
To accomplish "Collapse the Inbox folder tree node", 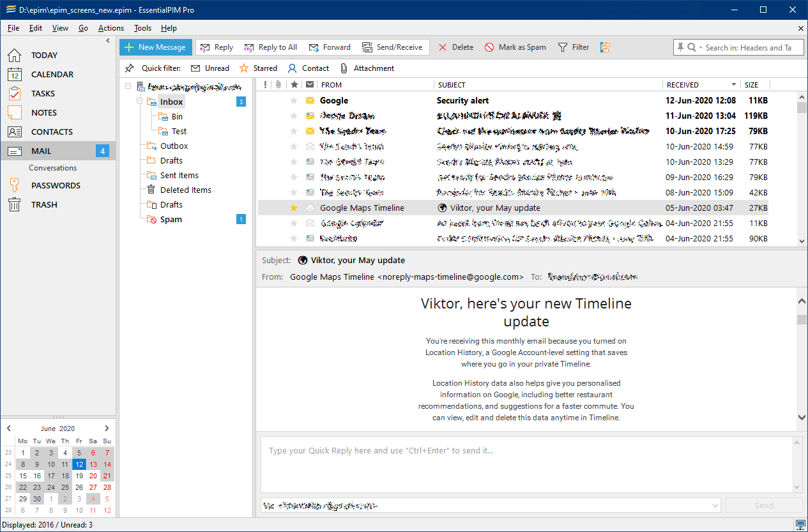I will click(x=140, y=102).
